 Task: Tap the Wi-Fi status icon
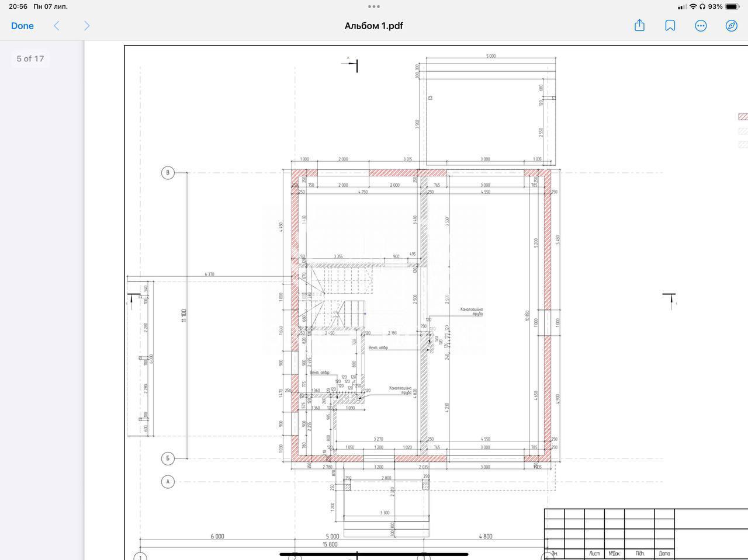[693, 6]
